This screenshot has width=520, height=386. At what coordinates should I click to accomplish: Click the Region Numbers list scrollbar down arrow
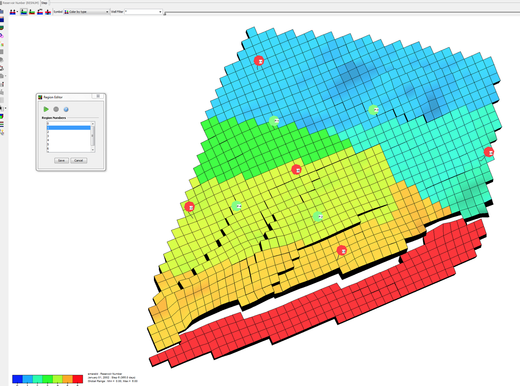[x=93, y=150]
